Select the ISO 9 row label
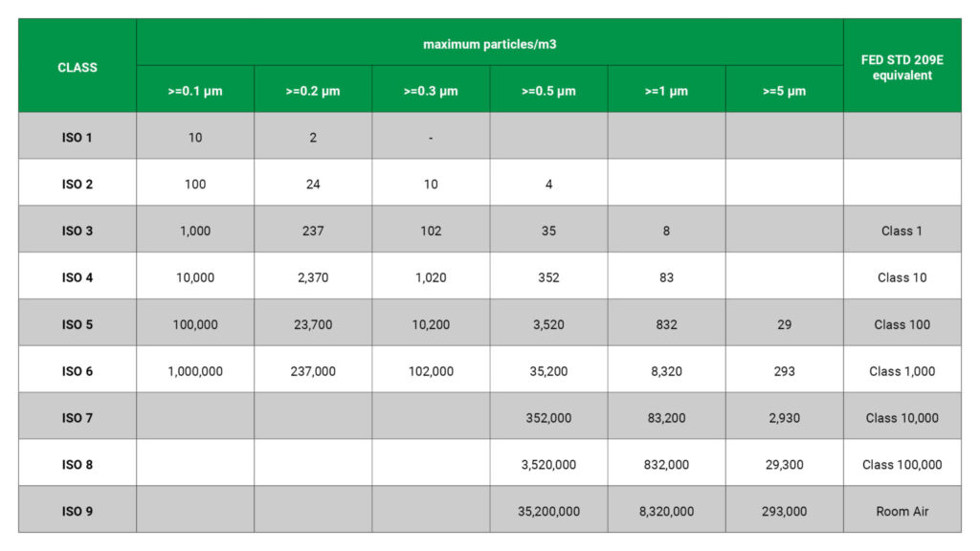This screenshot has height=551, width=980. coord(78,510)
